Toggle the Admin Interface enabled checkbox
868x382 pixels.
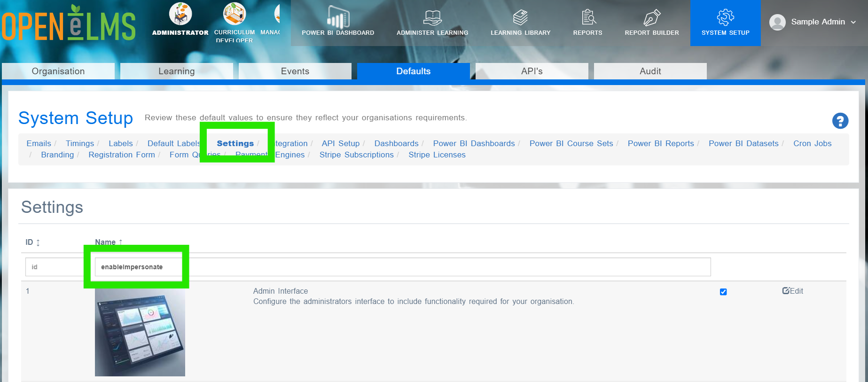[x=723, y=292]
